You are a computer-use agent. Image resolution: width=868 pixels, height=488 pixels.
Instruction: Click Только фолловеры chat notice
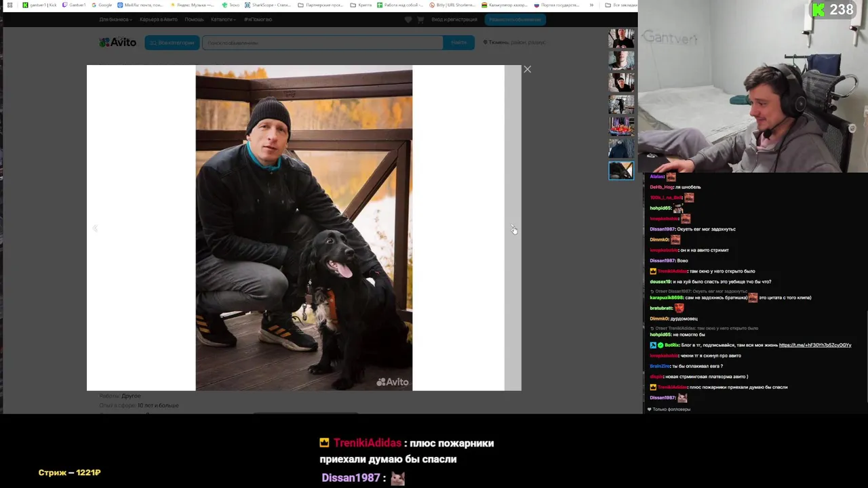coord(669,409)
